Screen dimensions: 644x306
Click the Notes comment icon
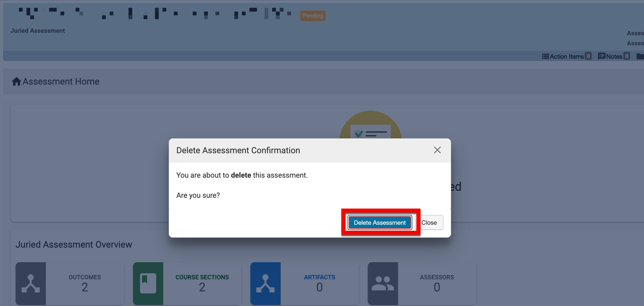pyautogui.click(x=601, y=56)
